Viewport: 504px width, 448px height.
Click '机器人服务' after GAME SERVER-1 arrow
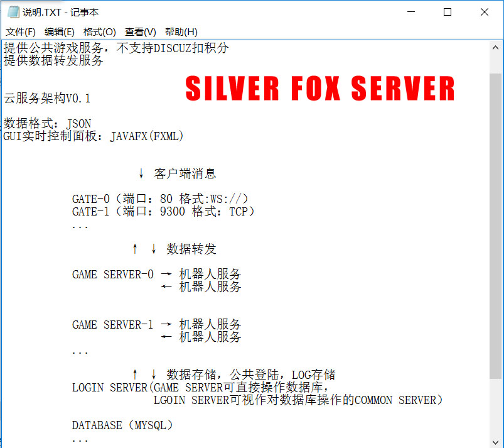point(210,324)
